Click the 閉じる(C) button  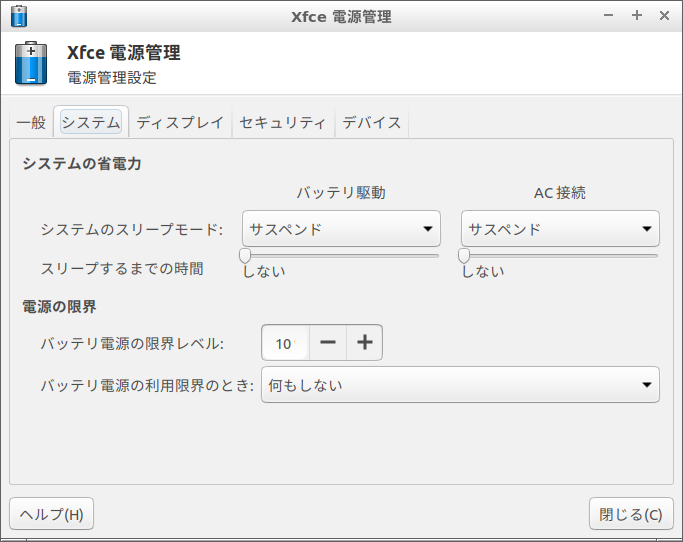631,514
